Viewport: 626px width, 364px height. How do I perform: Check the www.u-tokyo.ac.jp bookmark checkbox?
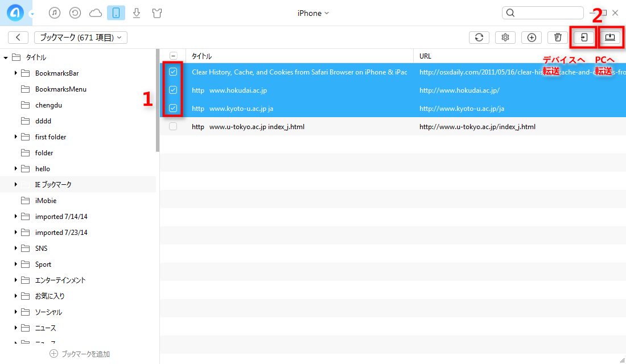(173, 126)
